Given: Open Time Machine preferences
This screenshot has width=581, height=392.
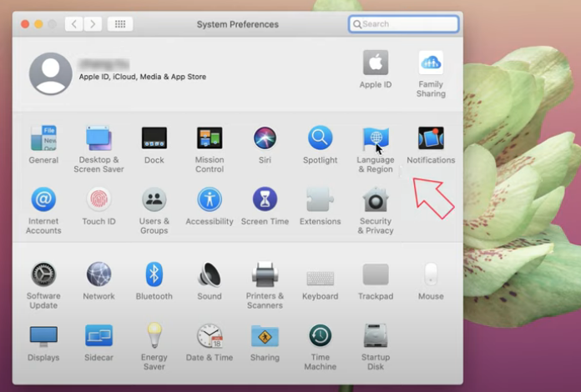Looking at the screenshot, I should (320, 336).
